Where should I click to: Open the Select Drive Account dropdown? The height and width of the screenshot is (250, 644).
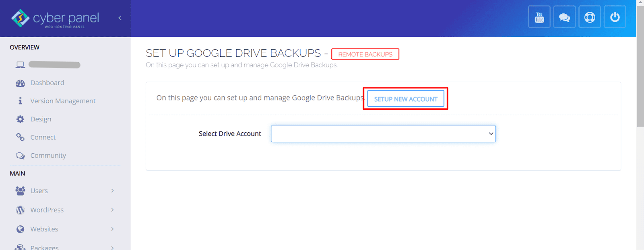tap(383, 133)
